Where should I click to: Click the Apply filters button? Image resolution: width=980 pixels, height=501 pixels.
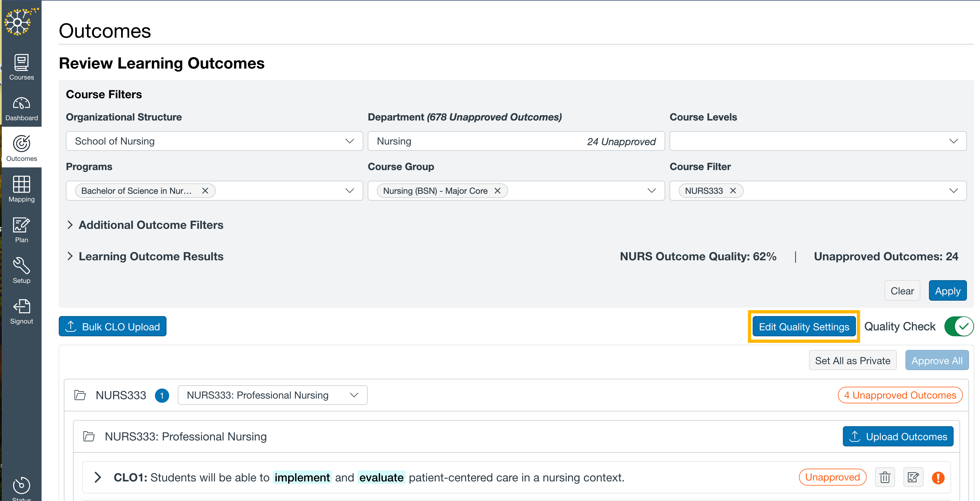pyautogui.click(x=947, y=291)
